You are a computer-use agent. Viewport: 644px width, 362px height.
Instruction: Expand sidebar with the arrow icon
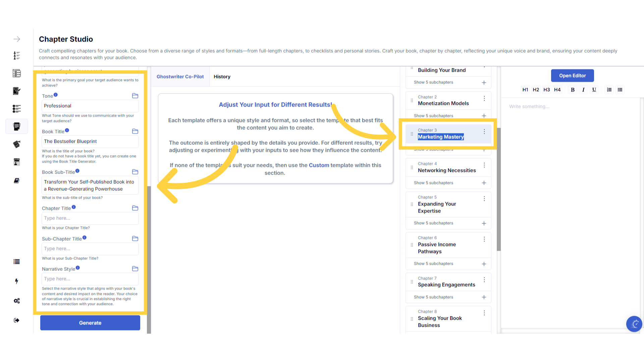pos(17,39)
